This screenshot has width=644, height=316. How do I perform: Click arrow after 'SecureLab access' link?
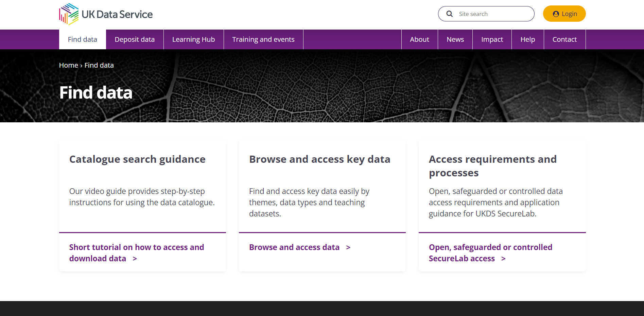click(x=503, y=259)
